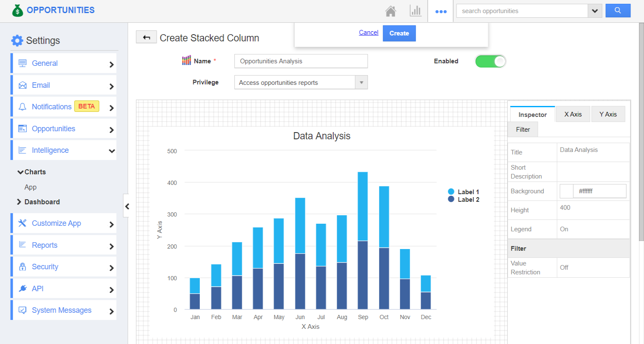Click the back arrow next to Create Stacked Column
Viewport: 644px width, 344px height.
click(x=146, y=37)
